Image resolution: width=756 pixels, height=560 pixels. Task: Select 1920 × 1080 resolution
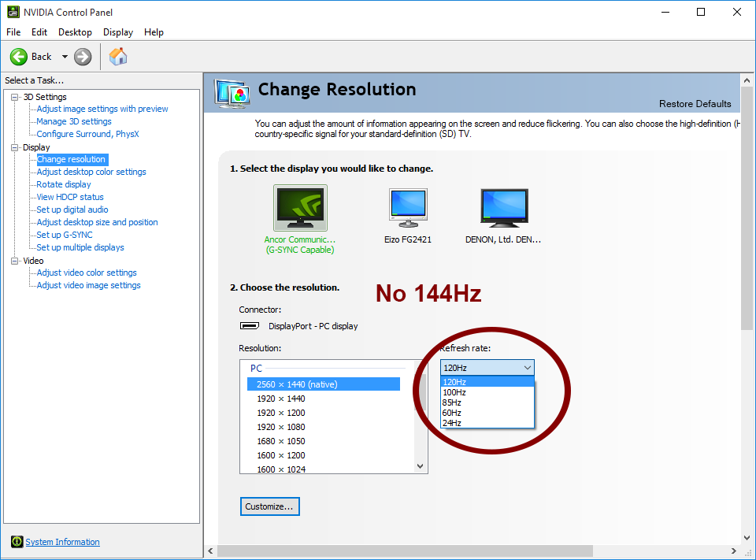(x=281, y=427)
